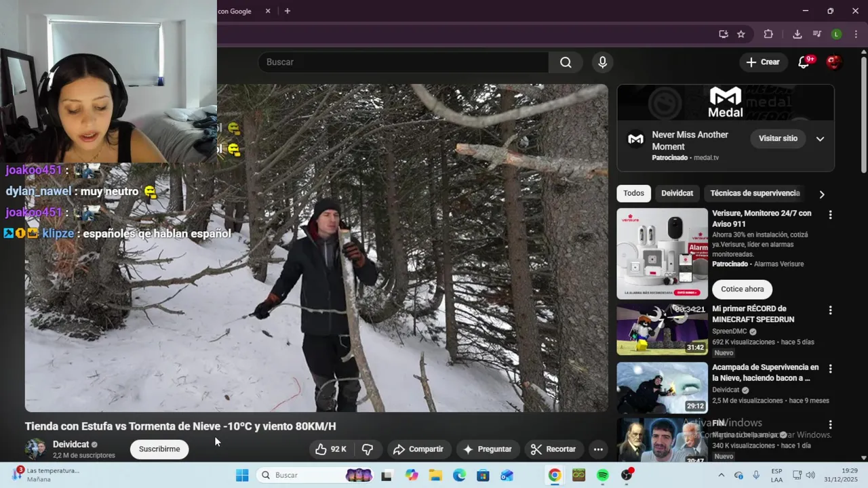Screen dimensions: 868x488
Task: Bookmark this page with star icon
Action: pos(741,34)
